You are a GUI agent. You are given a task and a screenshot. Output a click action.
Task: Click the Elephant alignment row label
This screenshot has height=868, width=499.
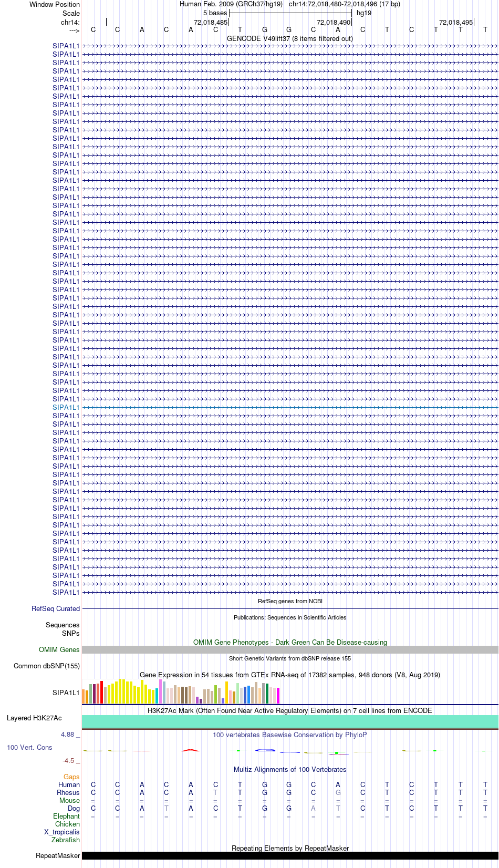click(x=66, y=816)
